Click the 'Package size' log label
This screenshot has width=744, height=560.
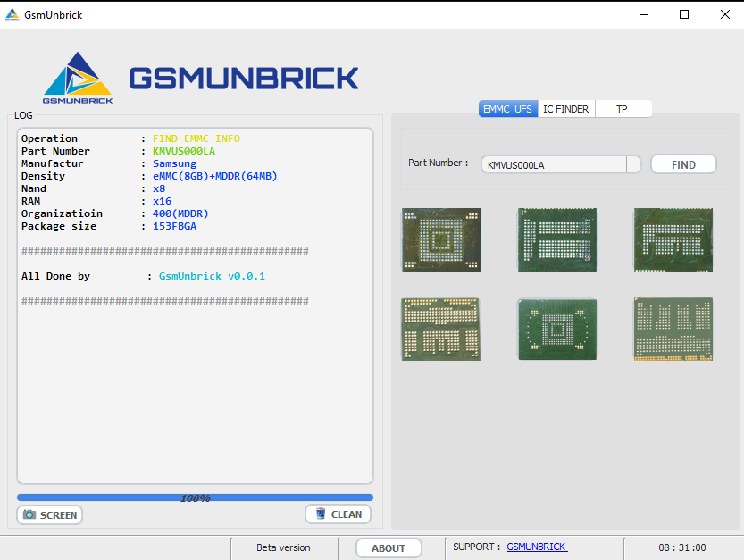pyautogui.click(x=59, y=226)
